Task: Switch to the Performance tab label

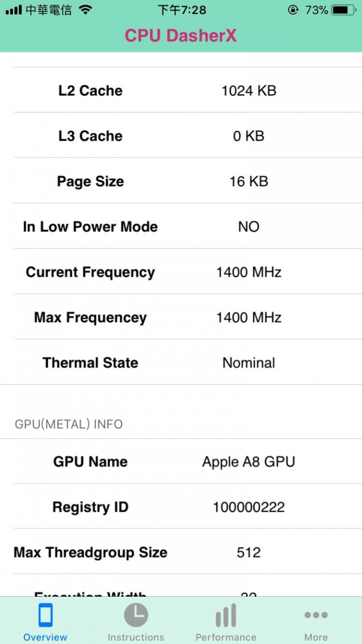Action: 226,637
